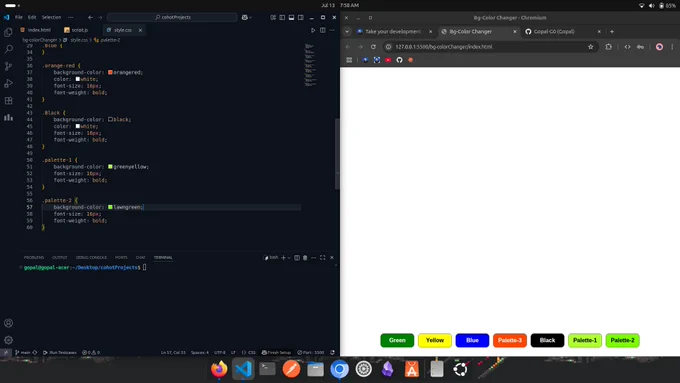Open terminal panel more actions ellipsis
Screen dimensions: 680x383
(x=314, y=258)
